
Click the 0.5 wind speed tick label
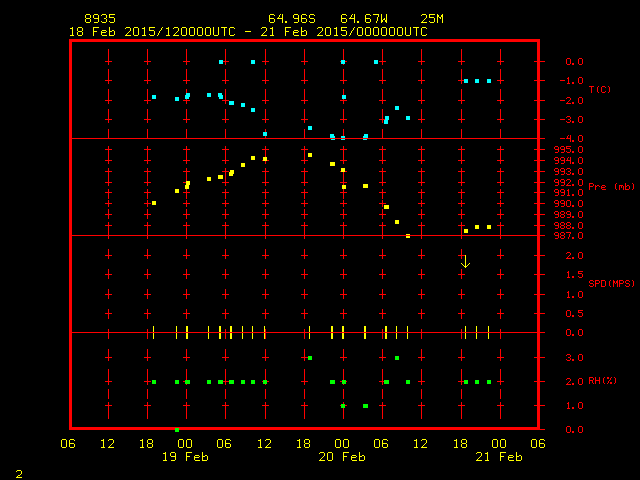tap(574, 314)
